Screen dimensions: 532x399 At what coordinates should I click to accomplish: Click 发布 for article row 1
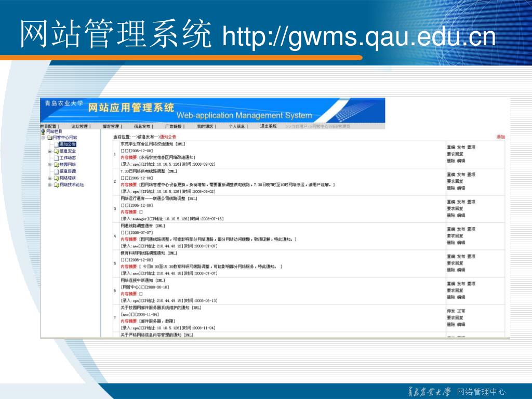pyautogui.click(x=461, y=147)
